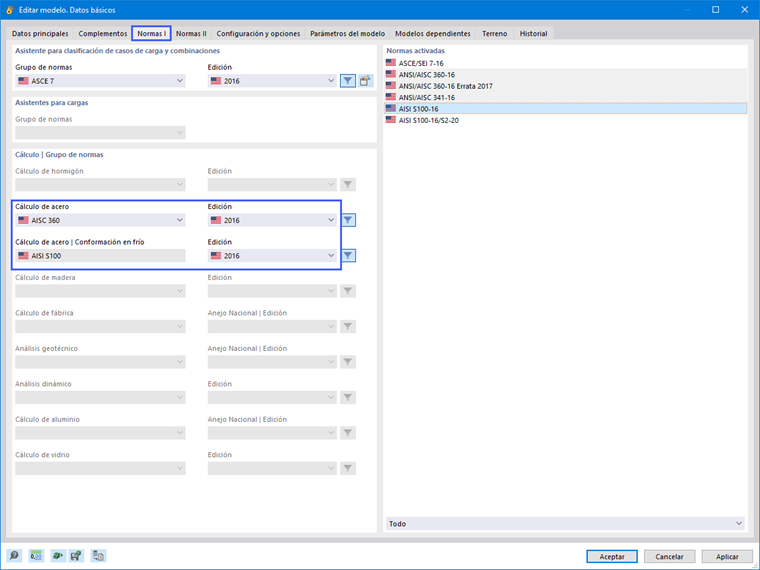
Task: Click the help icon in the bottom toolbar
Action: [x=14, y=555]
